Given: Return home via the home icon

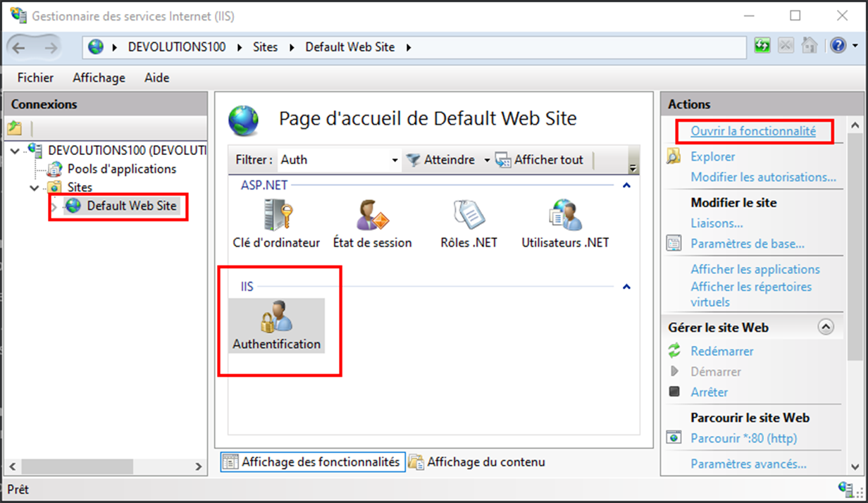Looking at the screenshot, I should [809, 44].
